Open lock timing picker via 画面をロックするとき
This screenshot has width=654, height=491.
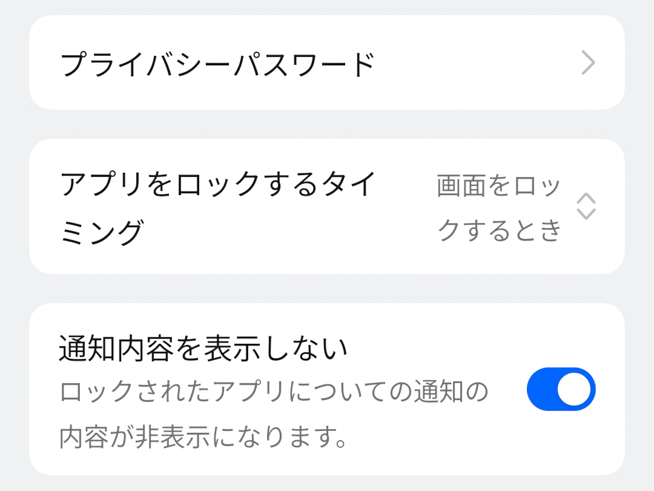click(499, 186)
